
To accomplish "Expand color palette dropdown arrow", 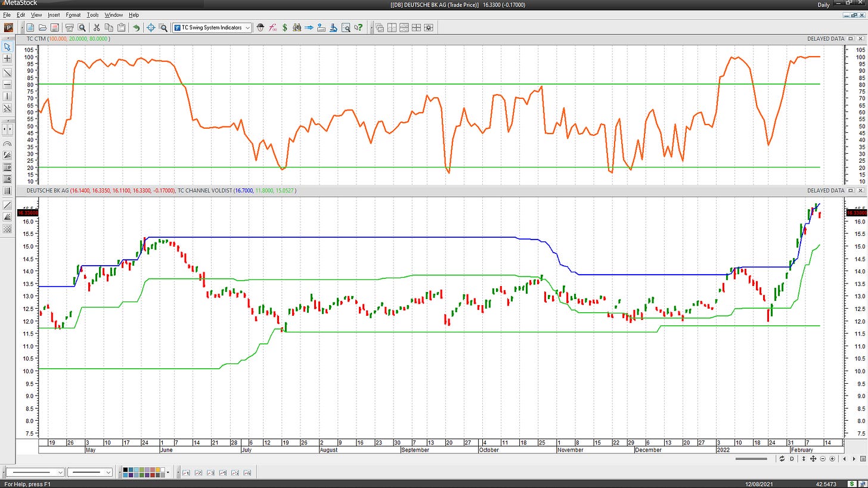I will click(x=168, y=473).
